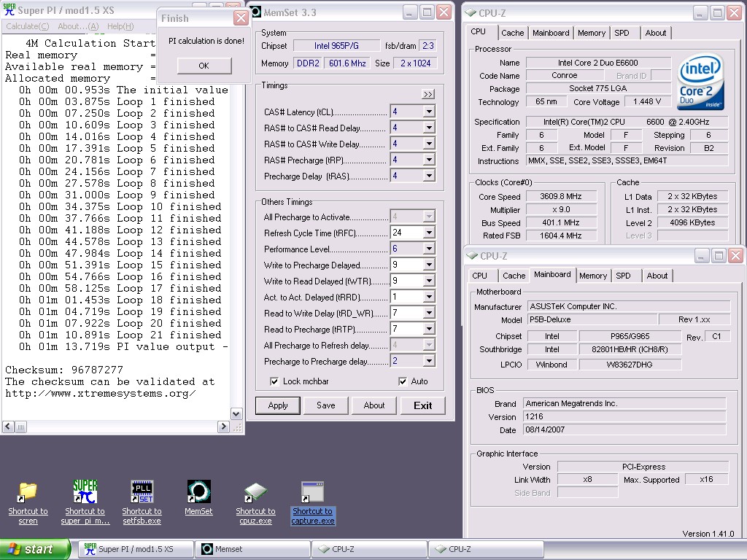Click the MemSet title bar icon
This screenshot has width=747, height=560.
tap(256, 12)
